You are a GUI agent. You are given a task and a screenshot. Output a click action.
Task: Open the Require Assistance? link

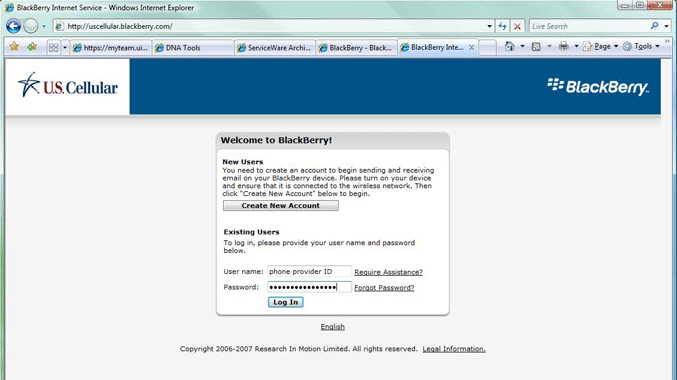(389, 272)
